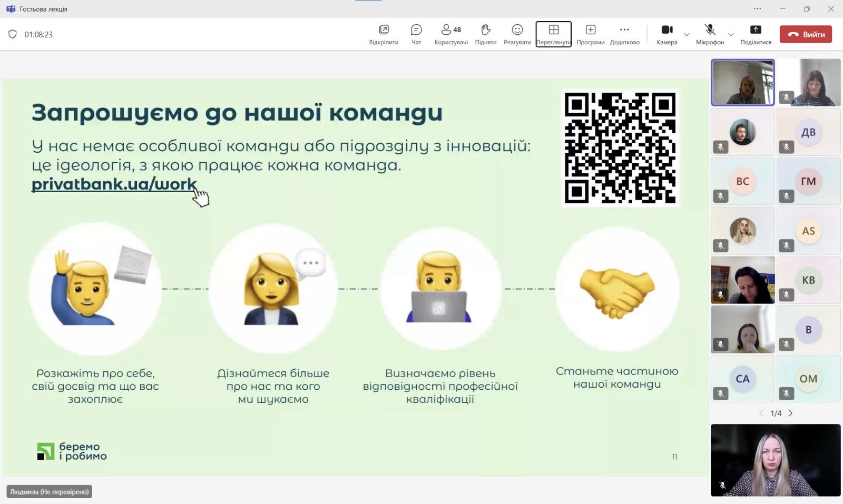Pop out the shared content (Відкріпити)
This screenshot has height=504, width=843.
click(384, 34)
